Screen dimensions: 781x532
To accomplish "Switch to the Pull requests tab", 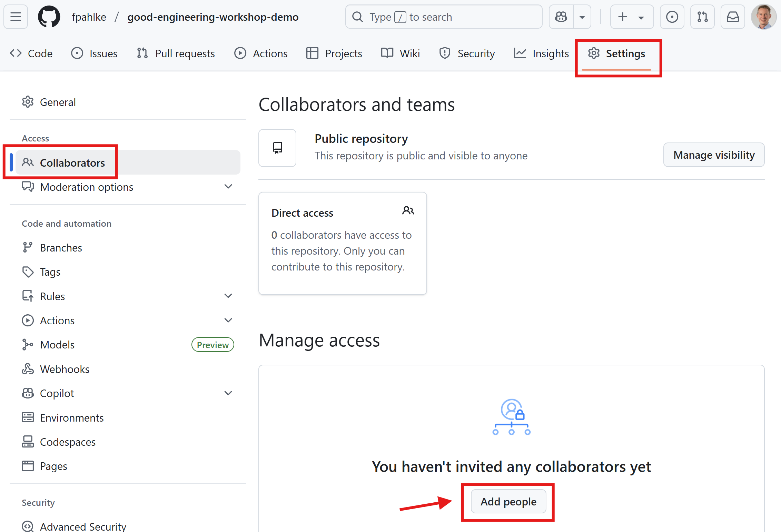I will [176, 53].
